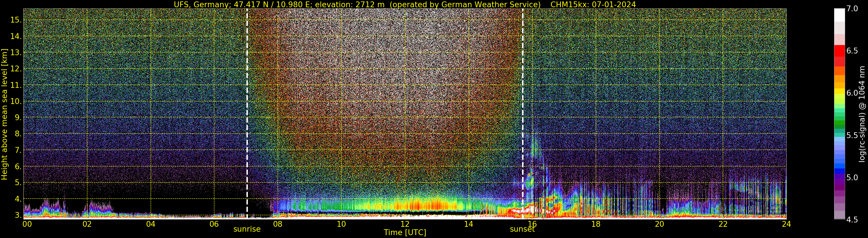Click the time tick label '22'
868x238 pixels.
point(723,224)
